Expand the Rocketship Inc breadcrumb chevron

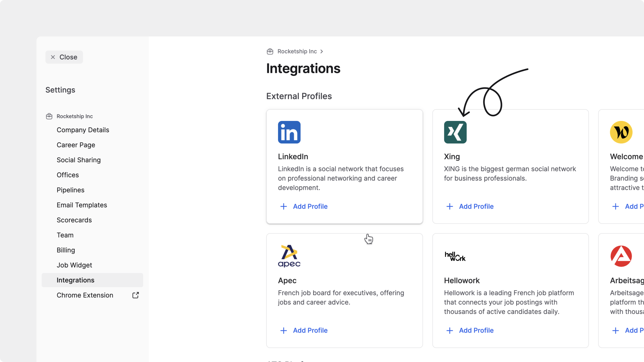click(321, 51)
